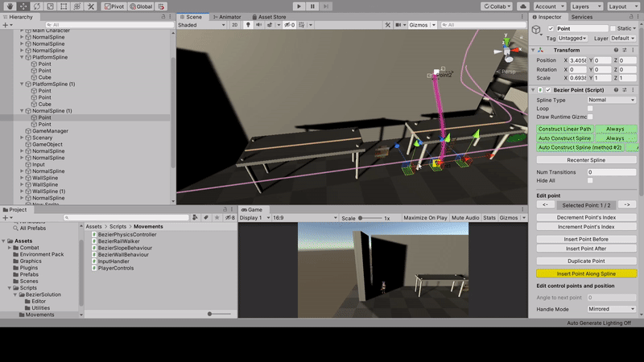Viewport: 644px width, 362px height.
Task: Select the Hand tool
Action: [x=10, y=6]
